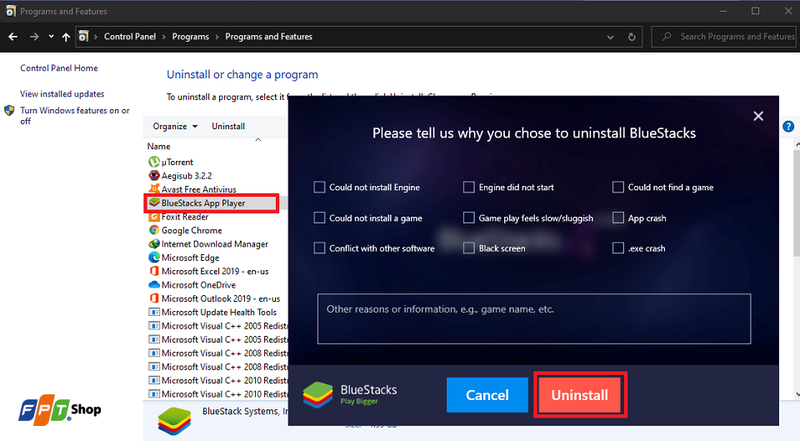This screenshot has width=800, height=441.
Task: Select Internet Download Manager entry name
Action: (214, 244)
